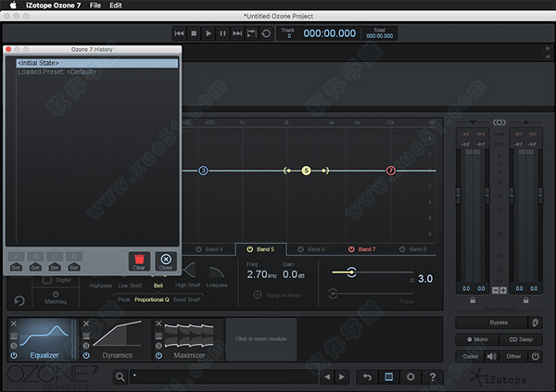Click the 2.70 kHz frequency value
The image size is (556, 392).
tap(261, 274)
